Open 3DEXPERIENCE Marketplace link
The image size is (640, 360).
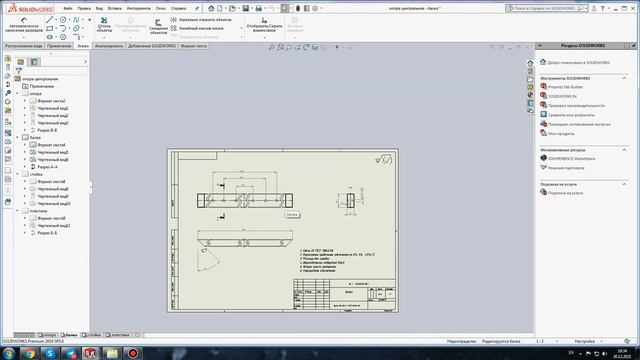click(571, 158)
